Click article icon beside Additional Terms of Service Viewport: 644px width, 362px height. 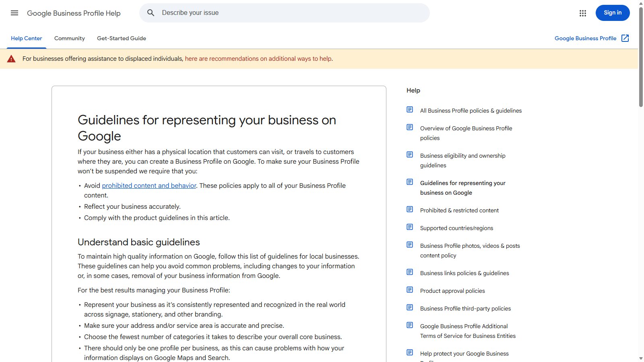(410, 325)
